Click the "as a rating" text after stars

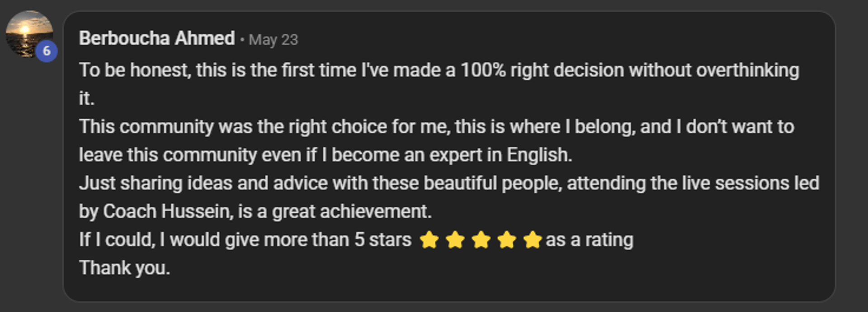[589, 240]
